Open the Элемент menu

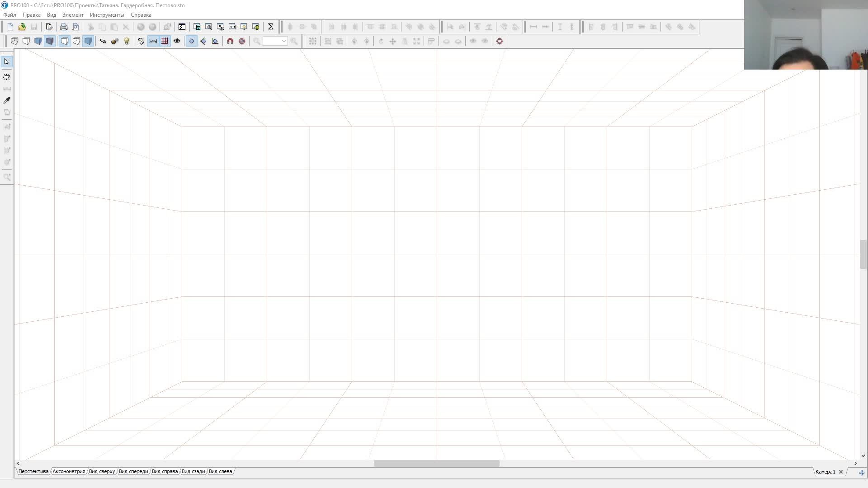coord(73,15)
